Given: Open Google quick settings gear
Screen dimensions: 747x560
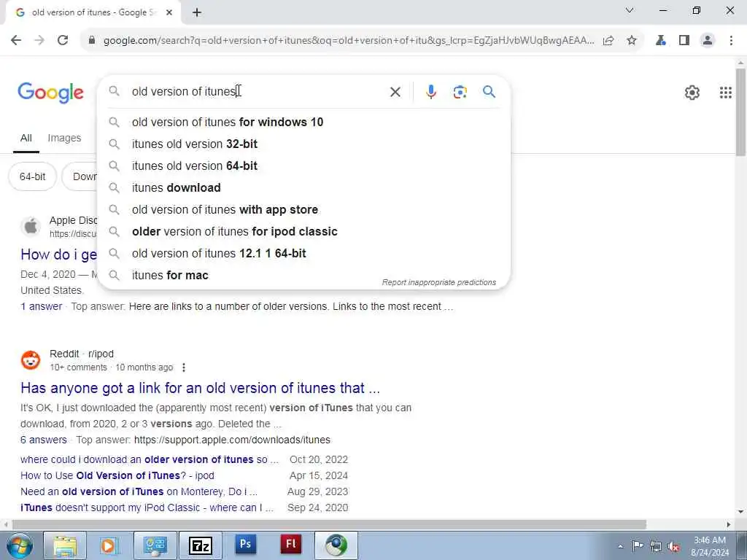Looking at the screenshot, I should pos(692,93).
